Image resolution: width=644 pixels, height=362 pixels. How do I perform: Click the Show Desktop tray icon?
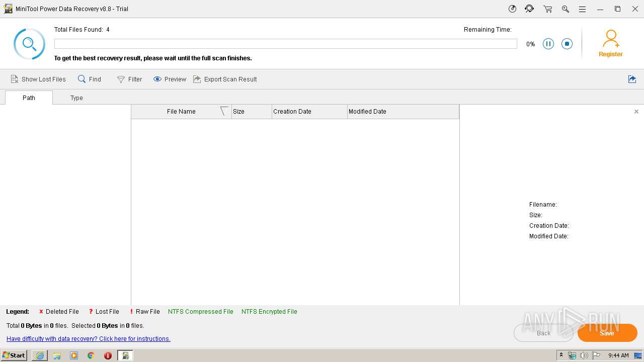(638, 355)
